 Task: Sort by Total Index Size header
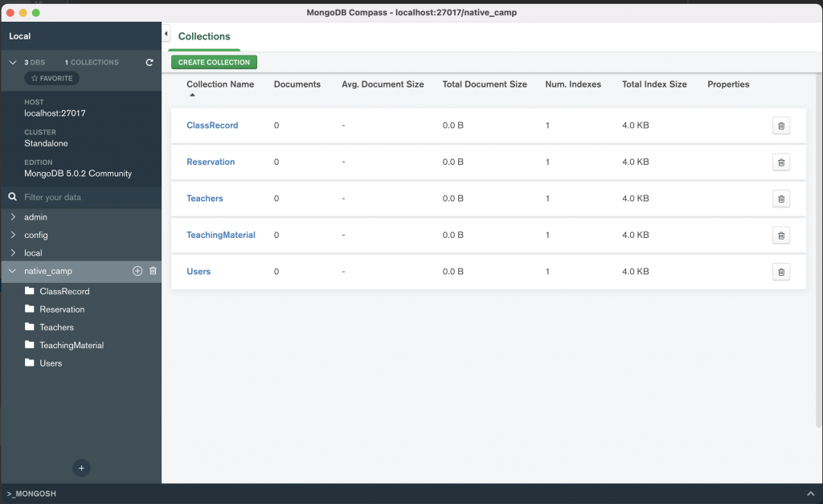(654, 84)
